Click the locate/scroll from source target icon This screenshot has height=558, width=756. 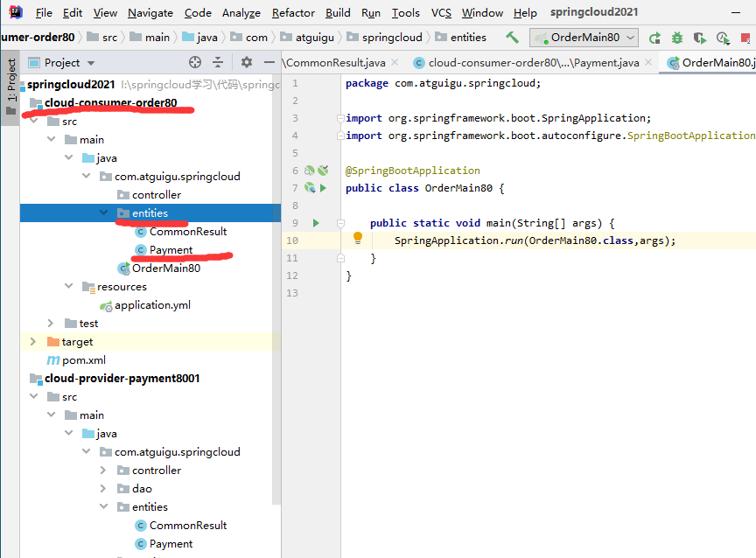point(195,62)
